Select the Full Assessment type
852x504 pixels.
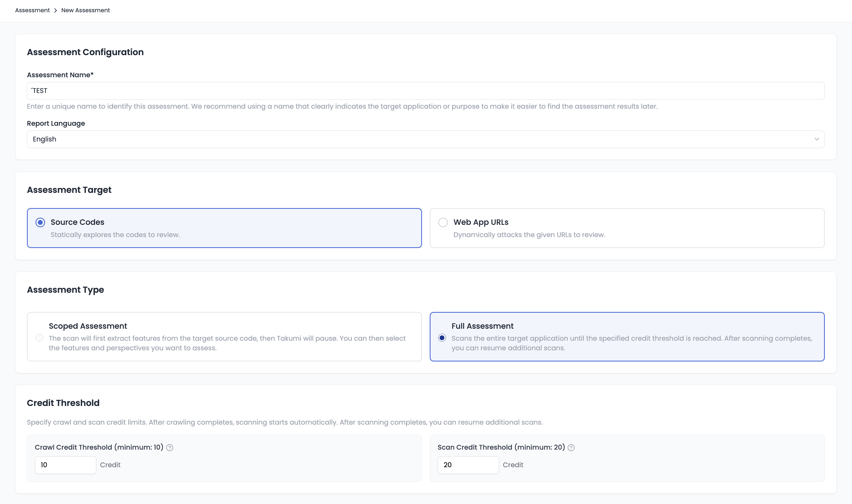442,338
